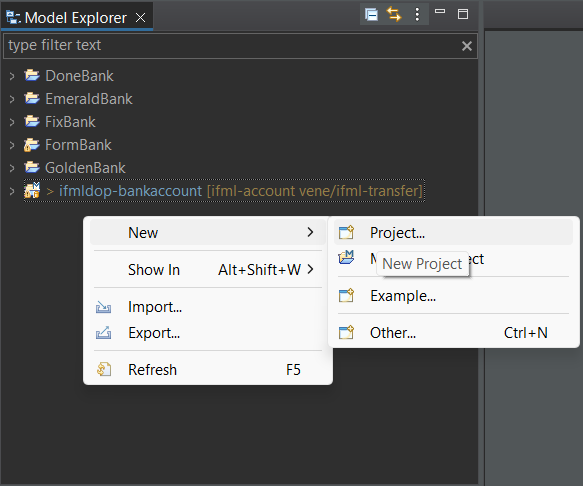Click the Refresh icon in context menu
The image size is (583, 486).
click(x=104, y=369)
